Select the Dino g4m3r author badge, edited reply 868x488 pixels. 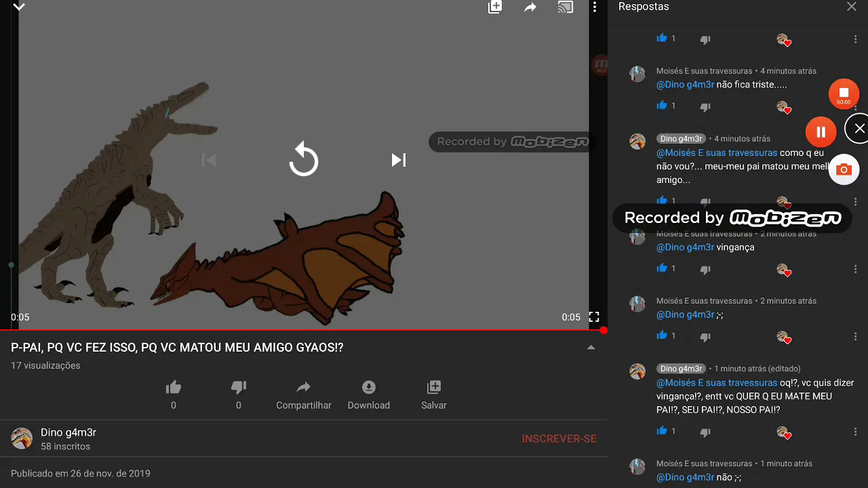coord(682,369)
